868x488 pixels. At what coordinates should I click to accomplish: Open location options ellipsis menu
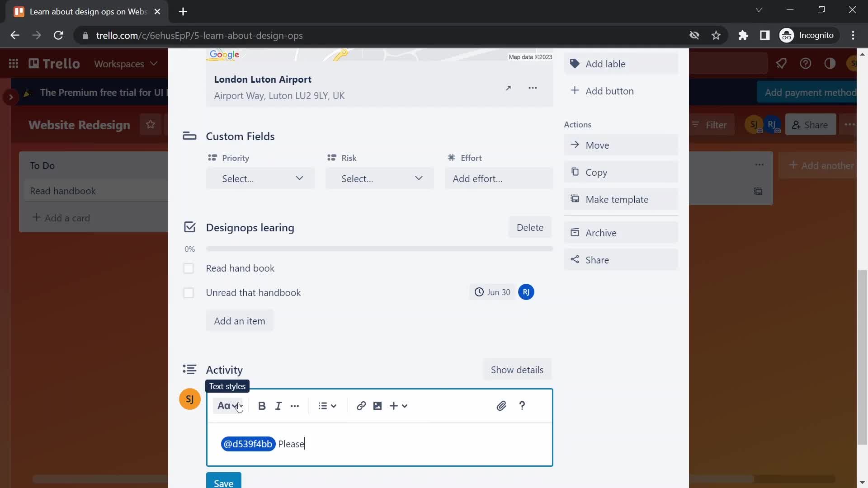click(x=533, y=88)
